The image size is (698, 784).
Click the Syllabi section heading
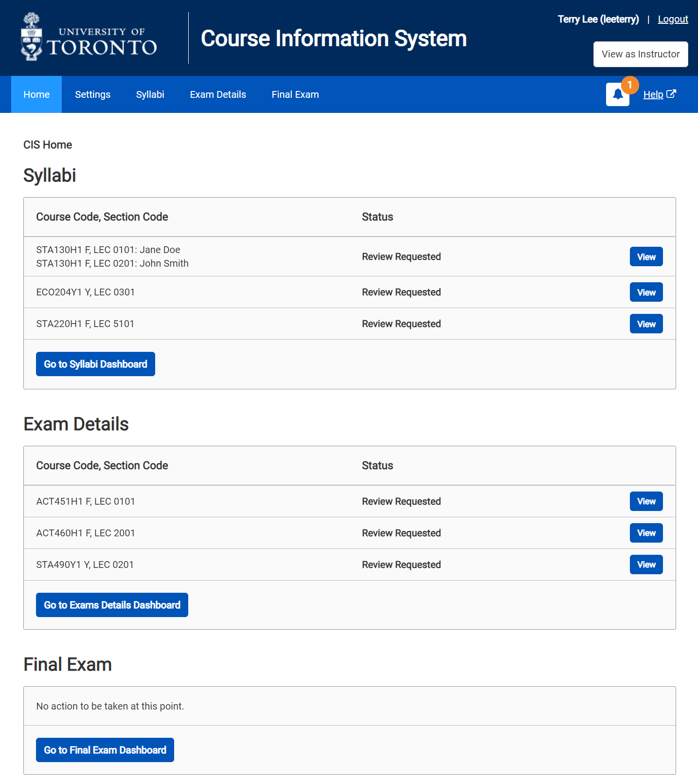click(50, 175)
